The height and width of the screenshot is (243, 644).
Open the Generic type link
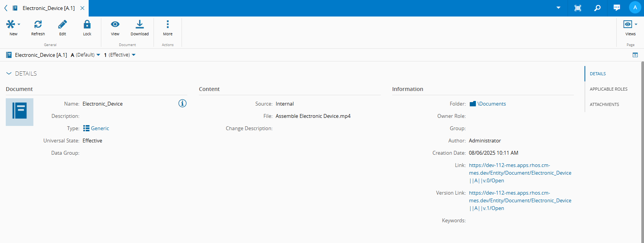100,128
